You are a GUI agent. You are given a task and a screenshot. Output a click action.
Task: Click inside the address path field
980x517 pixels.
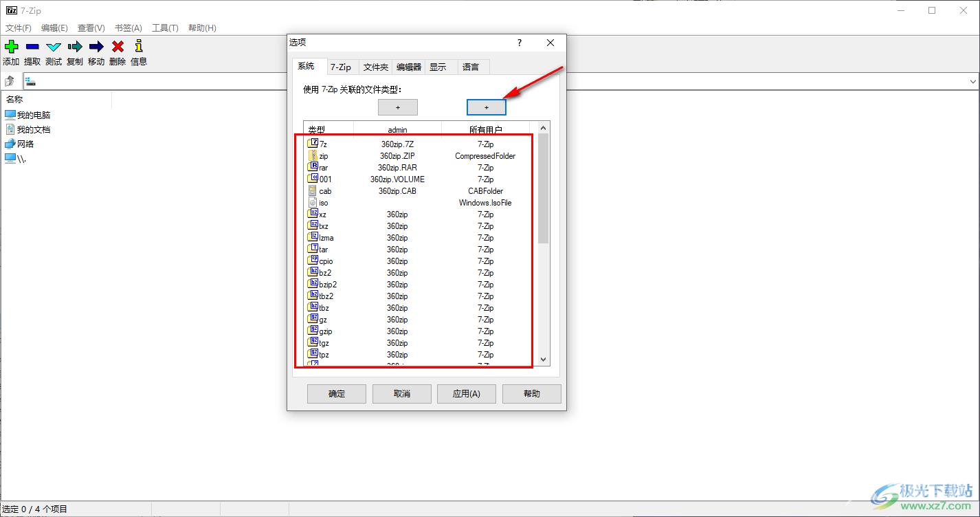[495, 81]
